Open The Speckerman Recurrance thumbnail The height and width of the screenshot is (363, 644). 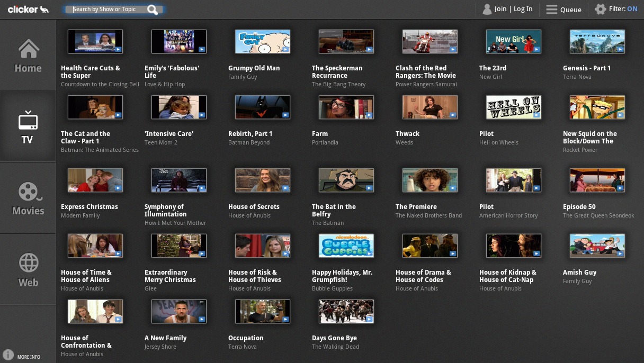(346, 42)
